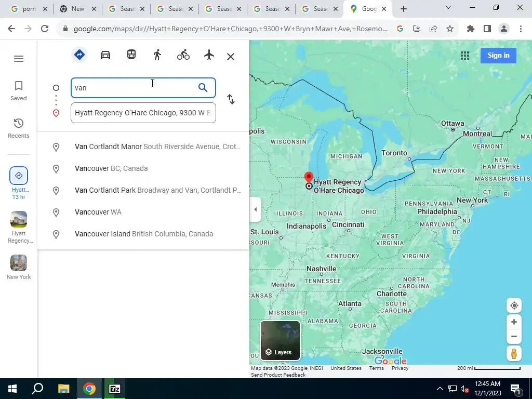Zoom in on the map
Image resolution: width=532 pixels, height=399 pixels.
514,322
